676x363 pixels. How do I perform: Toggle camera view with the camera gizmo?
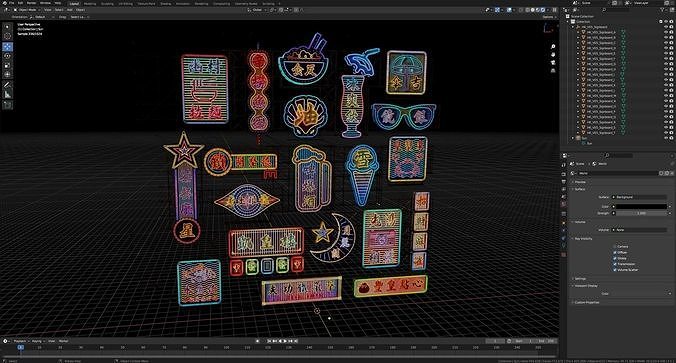553,62
